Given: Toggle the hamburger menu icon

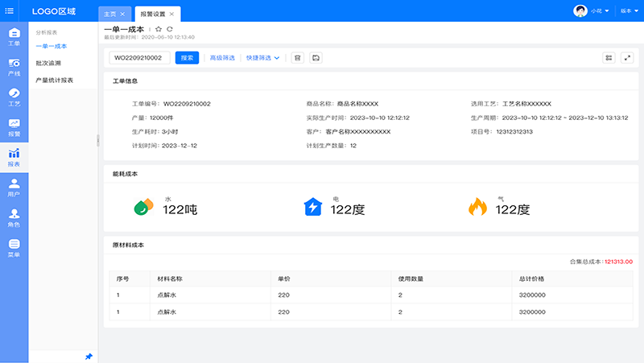Looking at the screenshot, I should coord(9,10).
